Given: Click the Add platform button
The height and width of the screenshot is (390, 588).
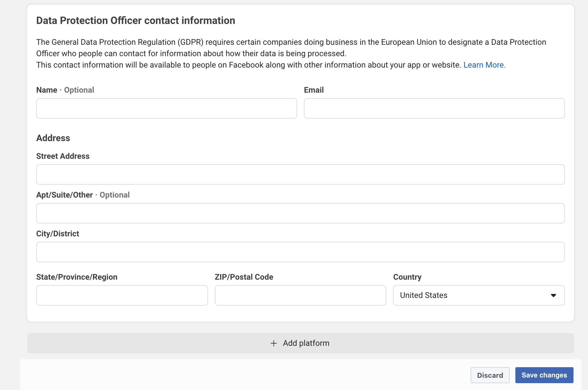Looking at the screenshot, I should (301, 343).
